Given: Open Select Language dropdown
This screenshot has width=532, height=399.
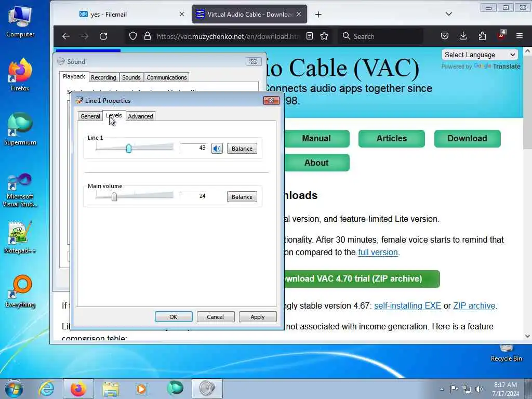Looking at the screenshot, I should point(480,55).
